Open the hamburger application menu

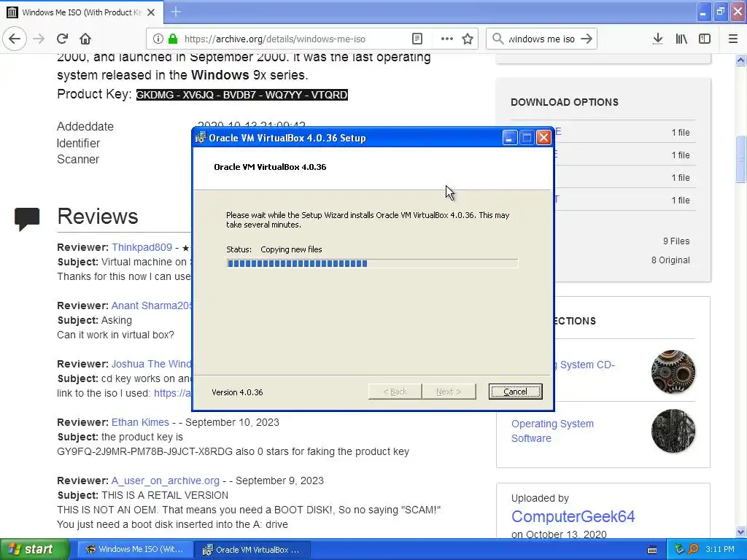click(x=733, y=39)
